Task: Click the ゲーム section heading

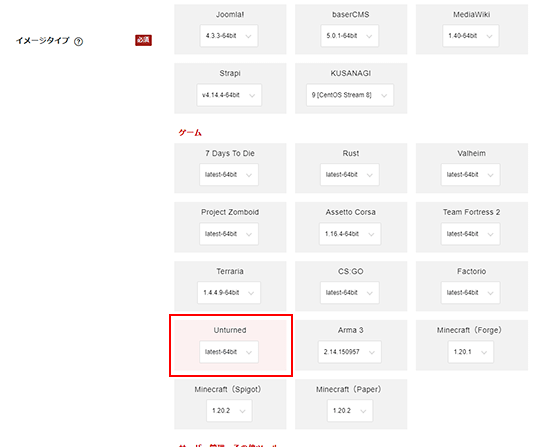Action: [x=190, y=133]
